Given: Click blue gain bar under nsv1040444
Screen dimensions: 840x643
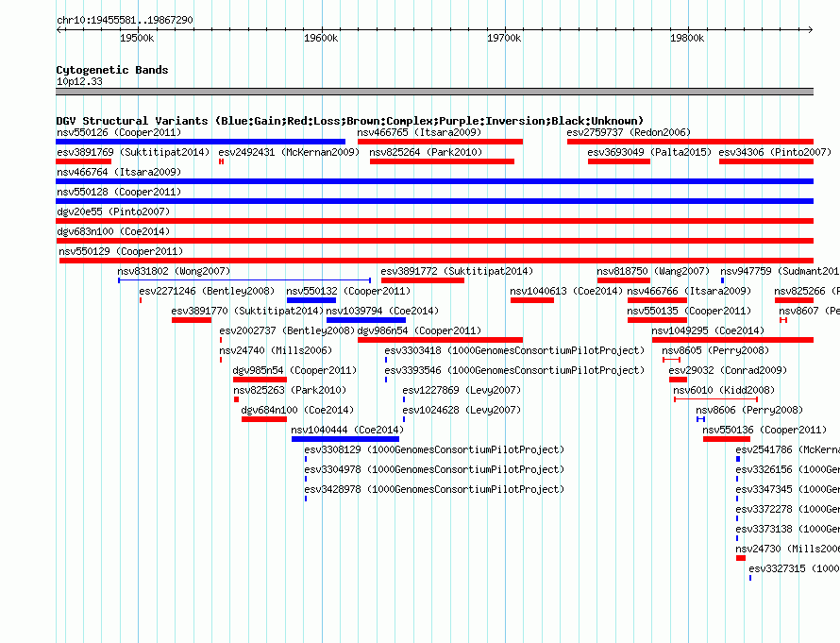Looking at the screenshot, I should coord(345,439).
